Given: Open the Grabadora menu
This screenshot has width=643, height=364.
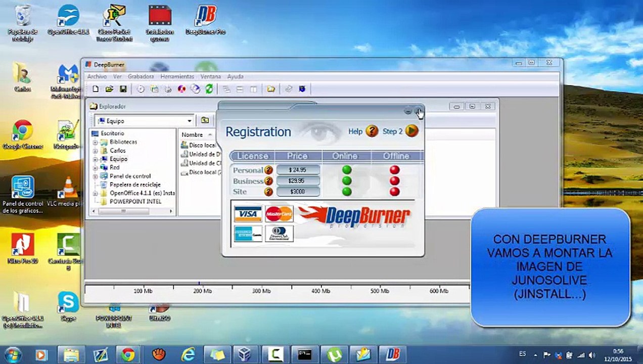Looking at the screenshot, I should click(141, 76).
